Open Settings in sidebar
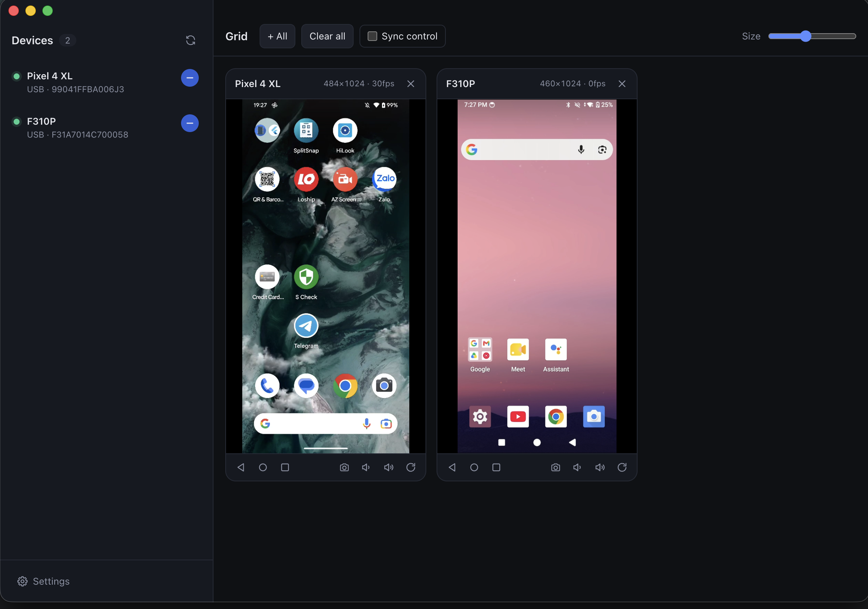 44,581
